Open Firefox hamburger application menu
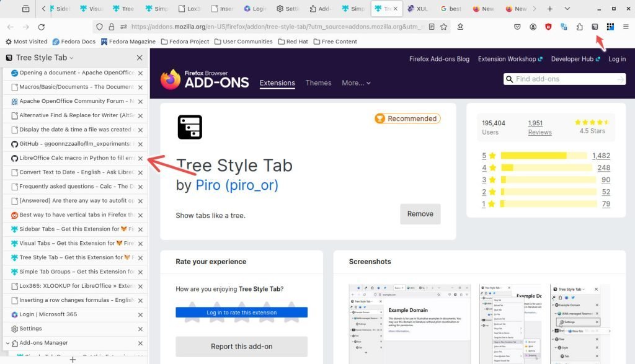Image resolution: width=635 pixels, height=364 pixels. (626, 27)
